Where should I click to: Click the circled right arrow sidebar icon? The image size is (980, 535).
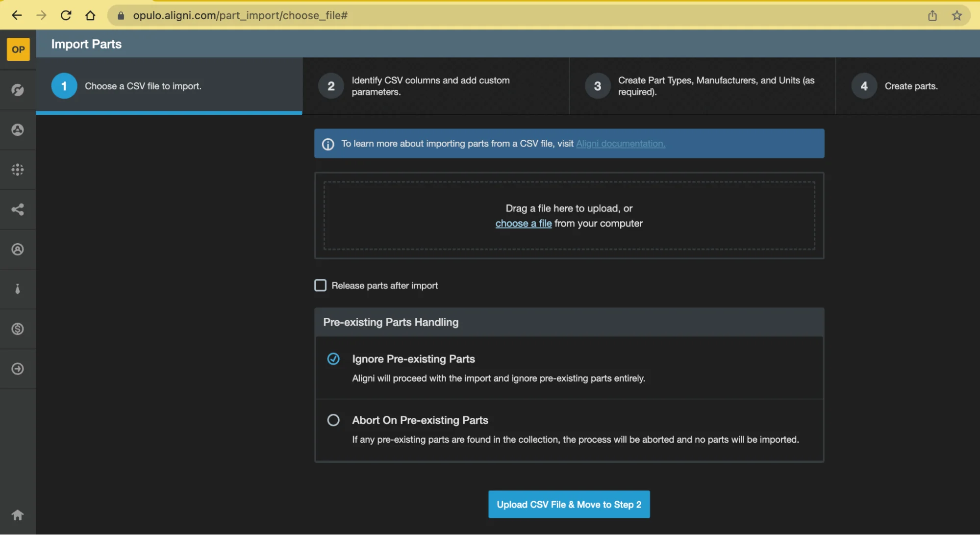[18, 369]
